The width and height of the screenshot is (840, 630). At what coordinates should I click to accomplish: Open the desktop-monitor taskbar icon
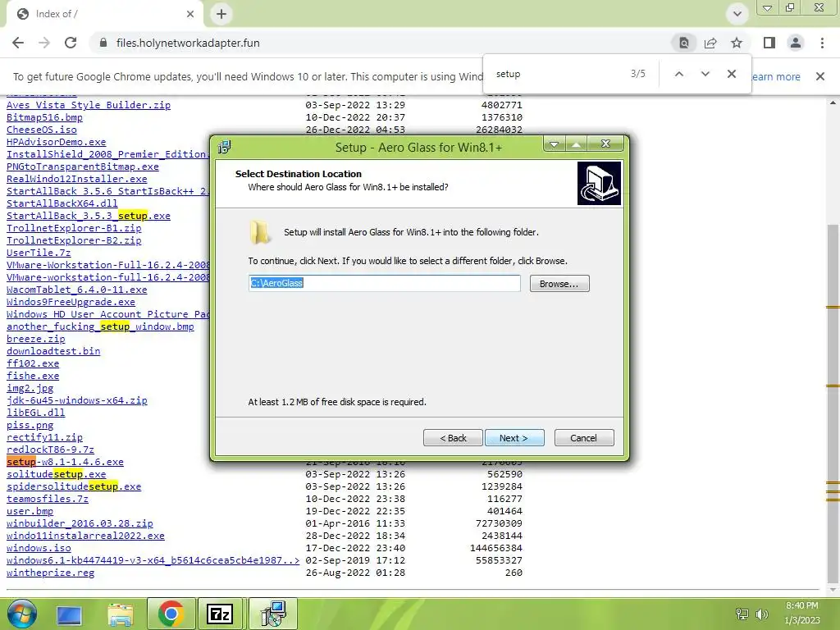tap(69, 615)
